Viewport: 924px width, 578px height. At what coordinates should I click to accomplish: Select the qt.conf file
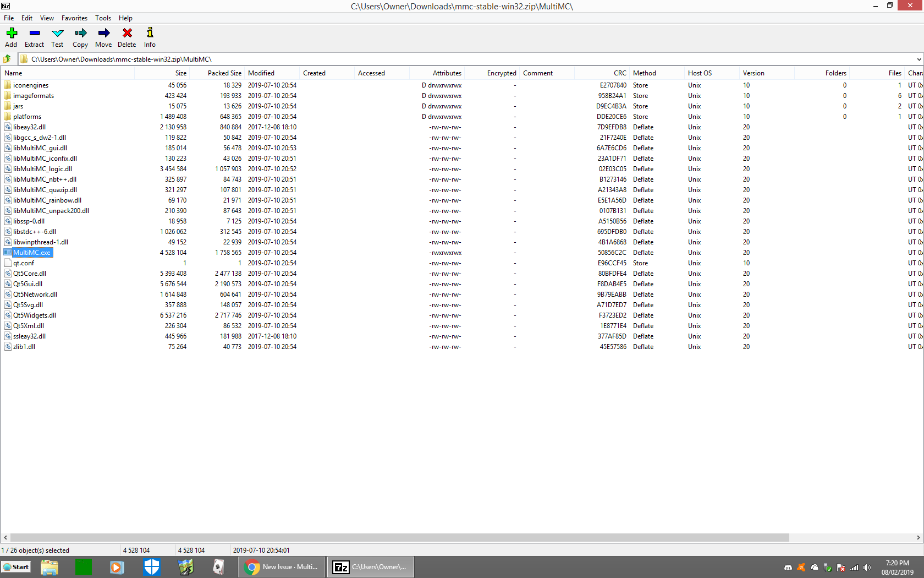tap(23, 263)
